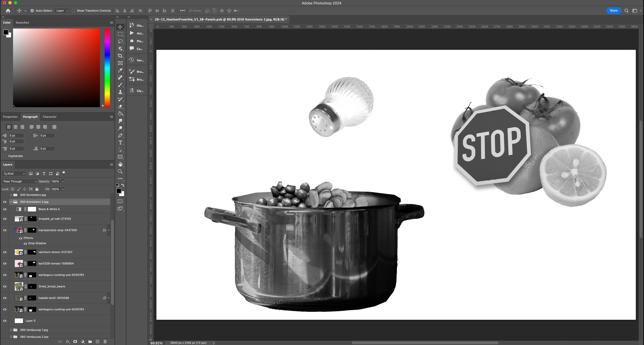644x345 pixels.
Task: Select the Lasso tool
Action: tap(120, 41)
